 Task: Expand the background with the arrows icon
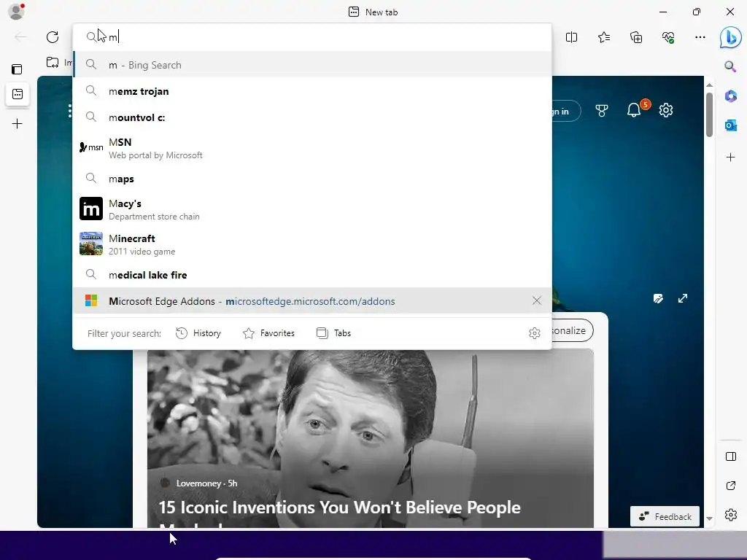tap(683, 298)
